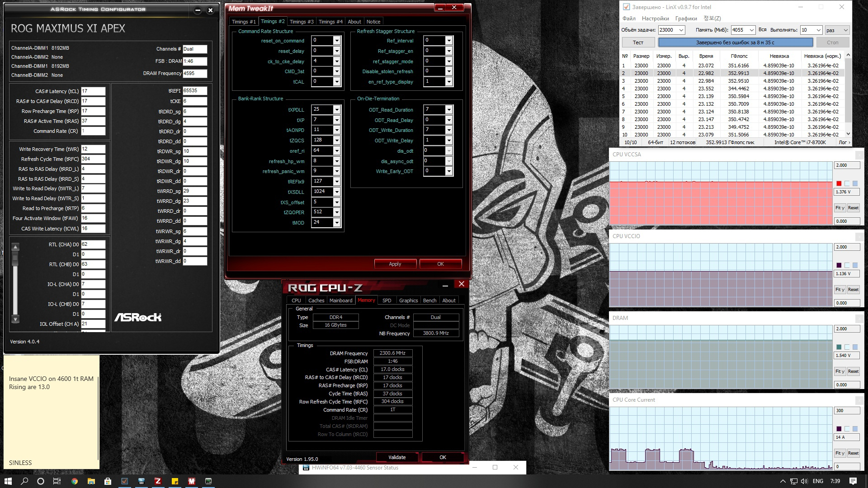Viewport: 868px width, 488px height.
Task: Click the Mem TweakIt M taskbar icon
Action: tap(191, 481)
